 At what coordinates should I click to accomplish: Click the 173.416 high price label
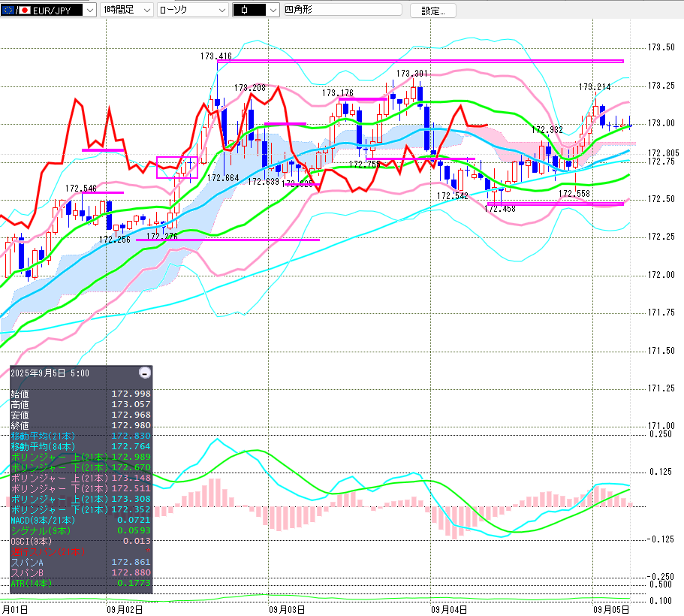216,56
